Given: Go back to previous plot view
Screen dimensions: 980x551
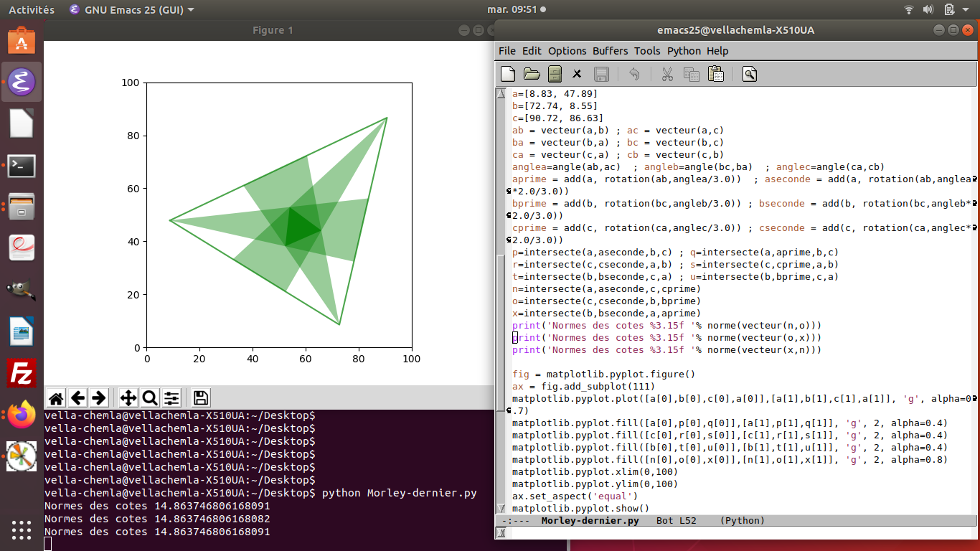Looking at the screenshot, I should (77, 398).
